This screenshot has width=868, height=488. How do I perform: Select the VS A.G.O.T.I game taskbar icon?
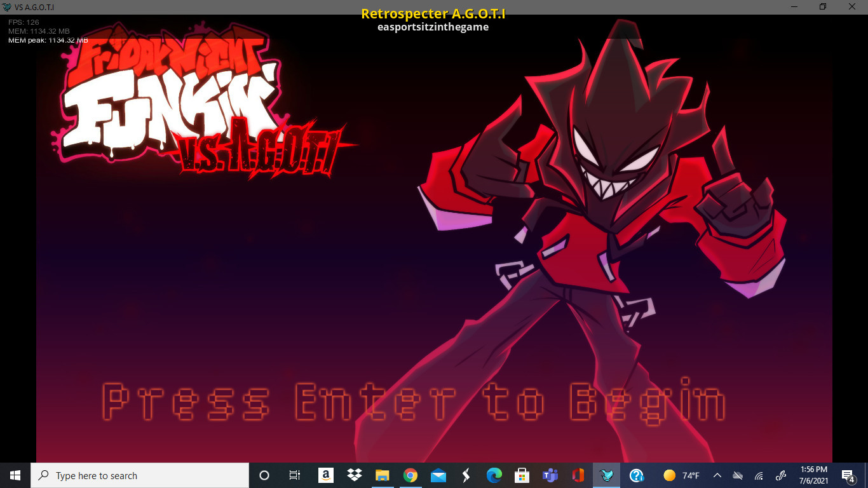[607, 475]
